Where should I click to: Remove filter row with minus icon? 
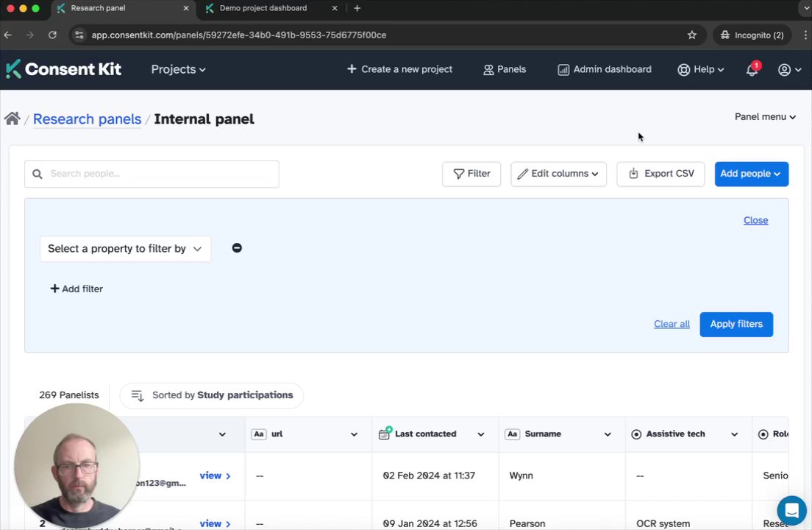237,248
